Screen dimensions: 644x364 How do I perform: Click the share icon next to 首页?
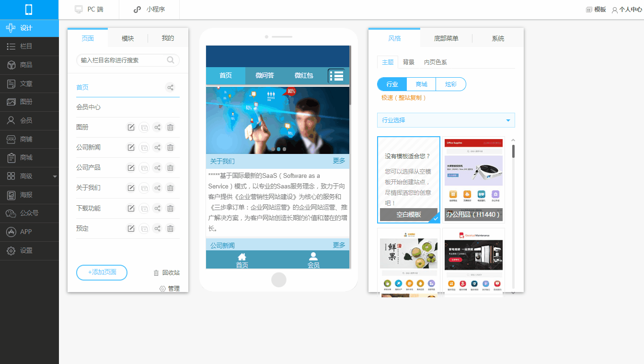pos(170,87)
